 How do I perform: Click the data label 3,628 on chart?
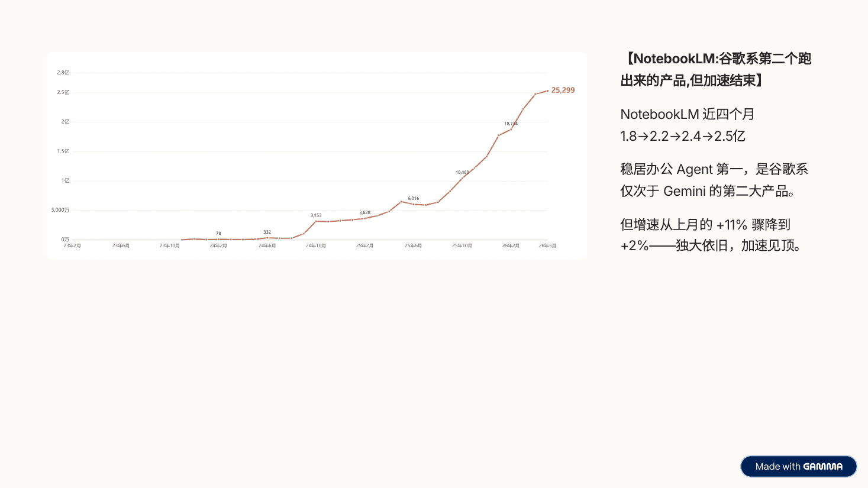click(365, 212)
